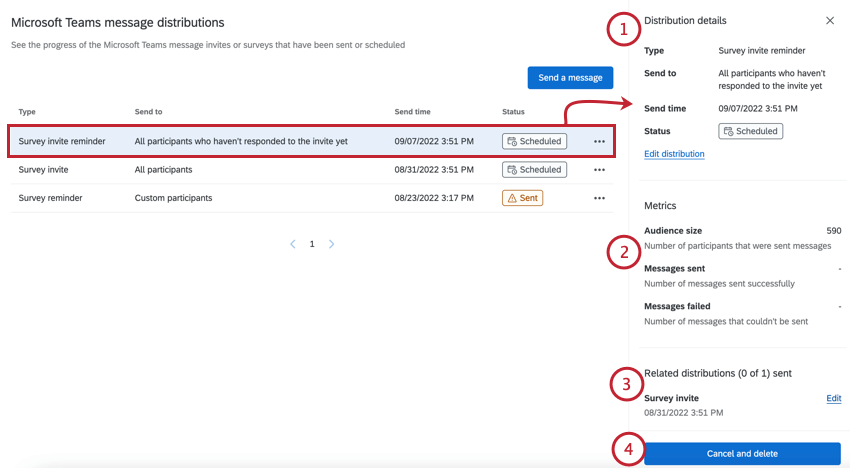Open options menu for Survey invite reminder row

coord(599,142)
